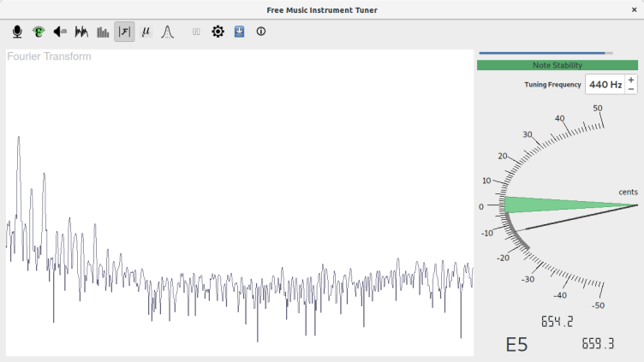Open the about info icon
This screenshot has height=362, width=644.
point(261,32)
